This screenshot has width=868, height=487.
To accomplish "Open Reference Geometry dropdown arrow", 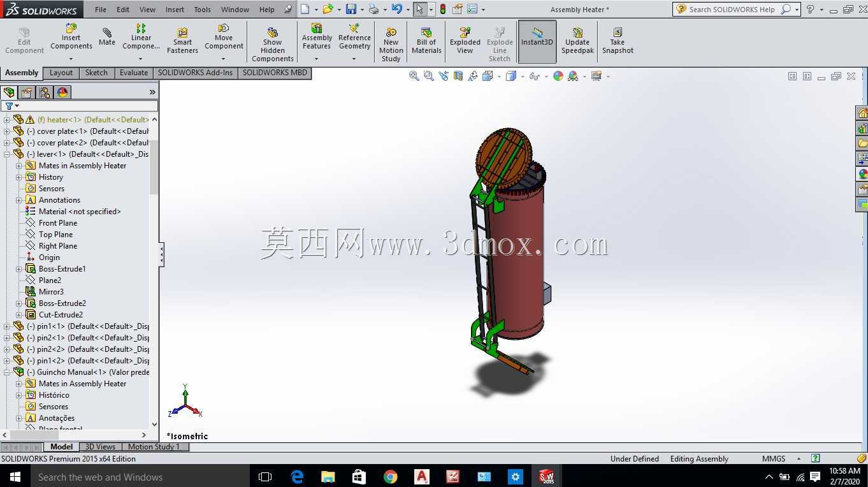I will click(x=354, y=59).
